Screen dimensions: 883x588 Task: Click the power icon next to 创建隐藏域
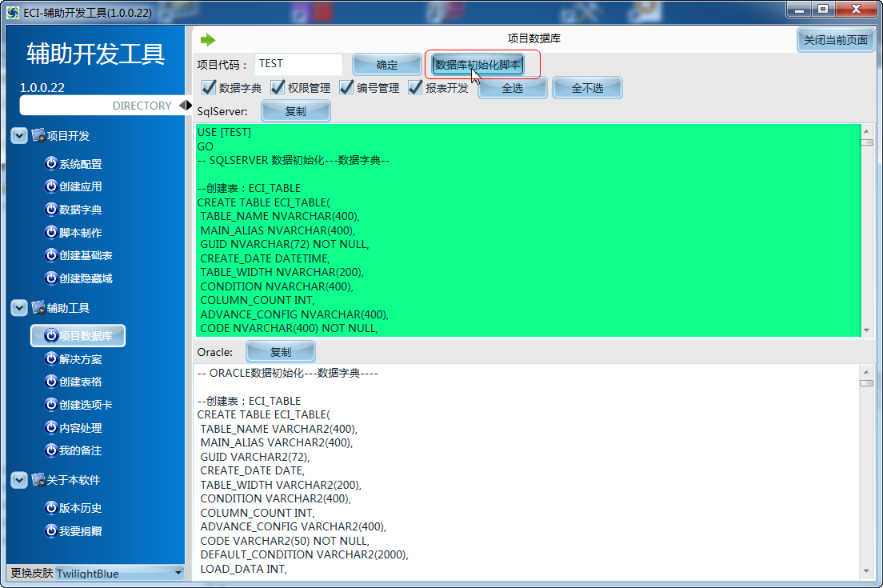pyautogui.click(x=51, y=278)
